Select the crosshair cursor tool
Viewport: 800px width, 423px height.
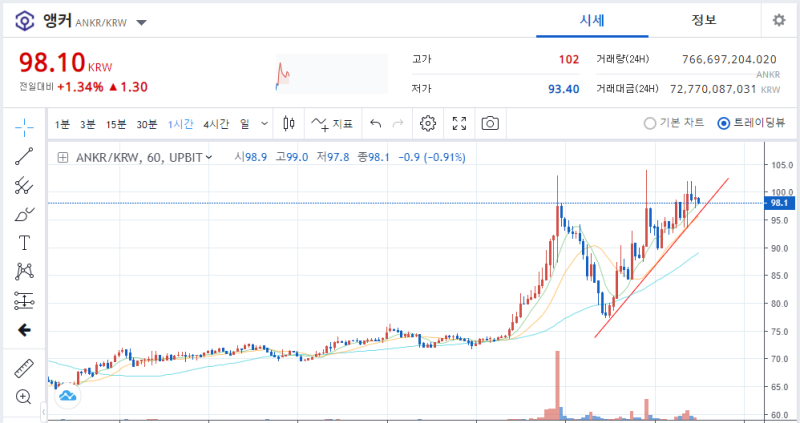coord(24,127)
